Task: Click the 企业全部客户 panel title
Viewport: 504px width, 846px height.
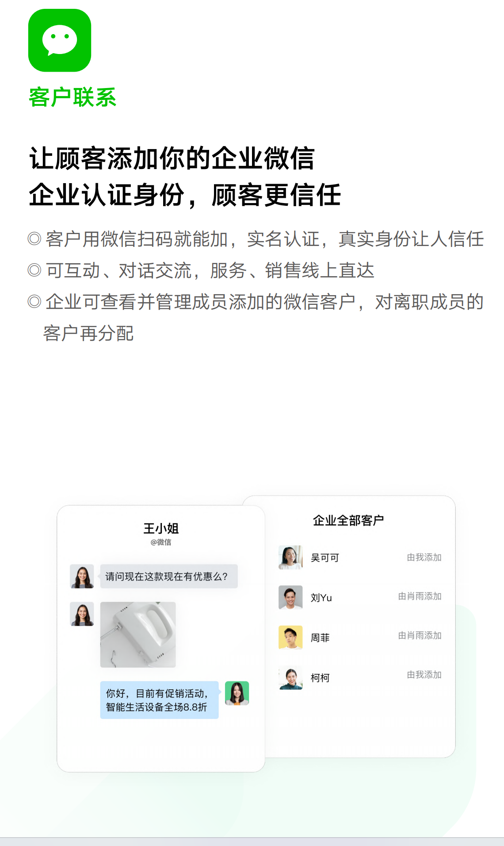Action: (x=348, y=520)
